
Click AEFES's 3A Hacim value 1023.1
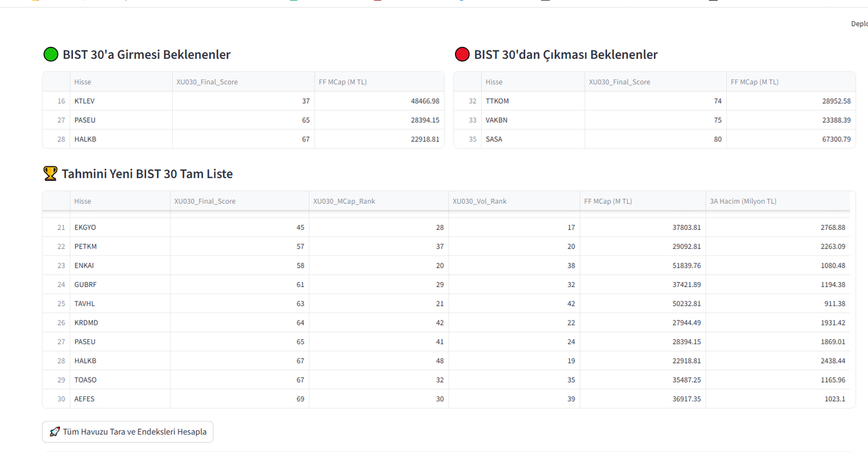coord(778,398)
